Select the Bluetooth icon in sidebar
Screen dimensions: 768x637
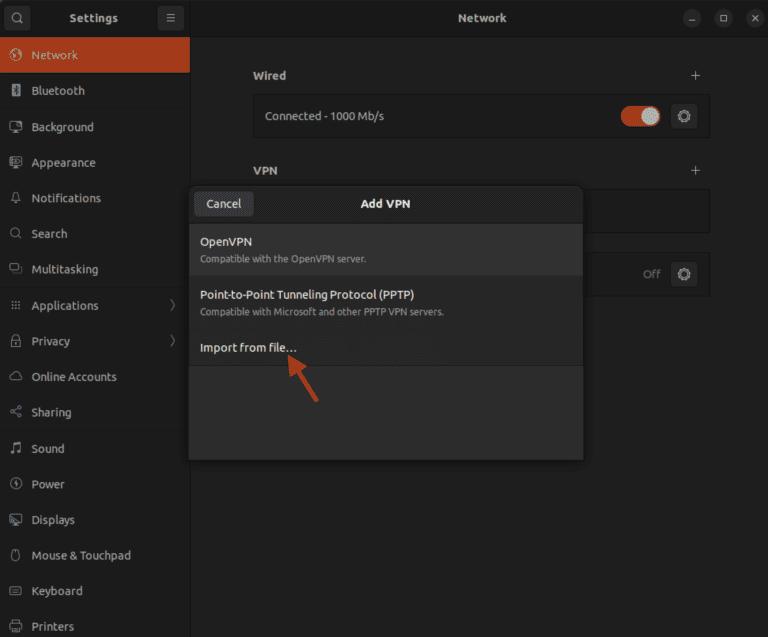pos(16,91)
